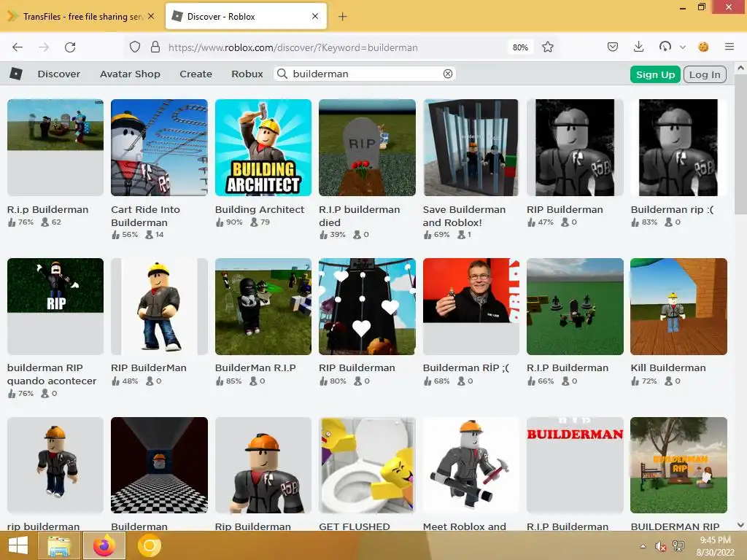Open the Cart Ride Into Builderman thumbnail

click(x=159, y=147)
